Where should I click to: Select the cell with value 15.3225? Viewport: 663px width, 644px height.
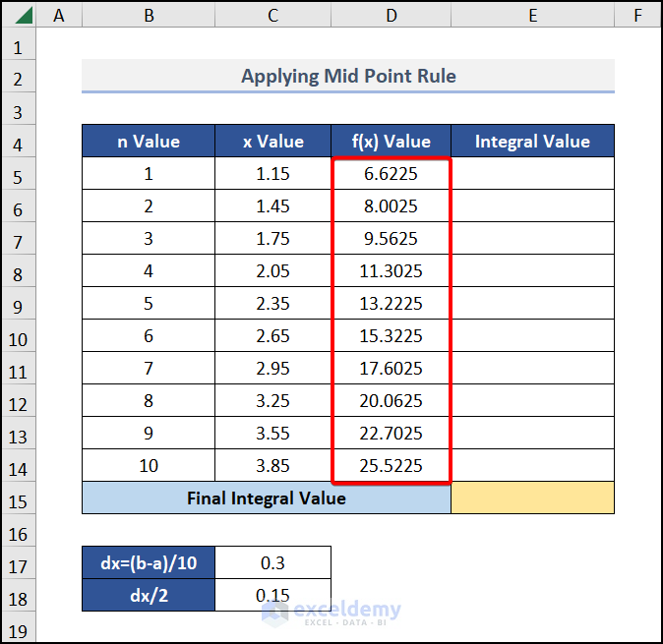point(392,336)
